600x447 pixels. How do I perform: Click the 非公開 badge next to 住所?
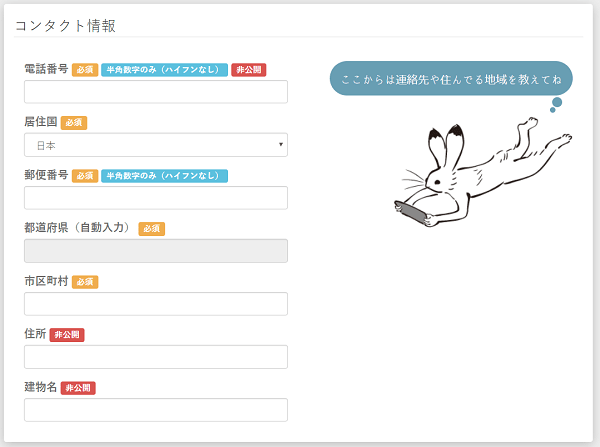[x=67, y=335]
